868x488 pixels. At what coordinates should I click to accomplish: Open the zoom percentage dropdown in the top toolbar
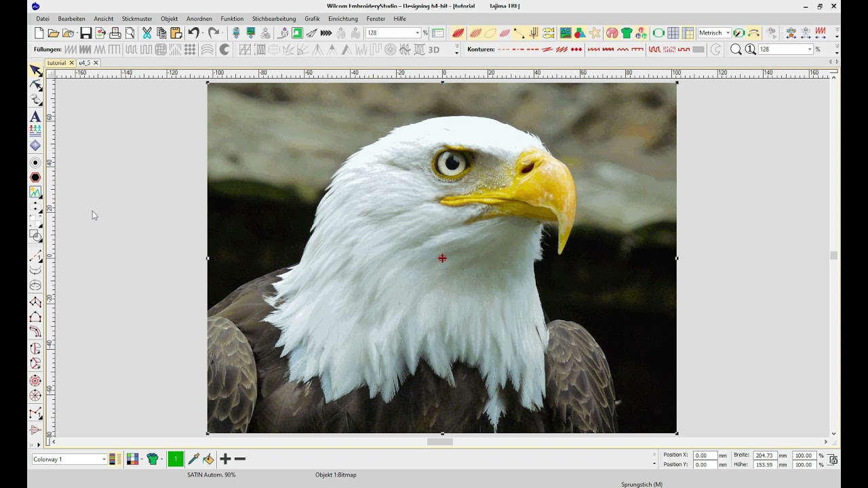click(x=417, y=33)
